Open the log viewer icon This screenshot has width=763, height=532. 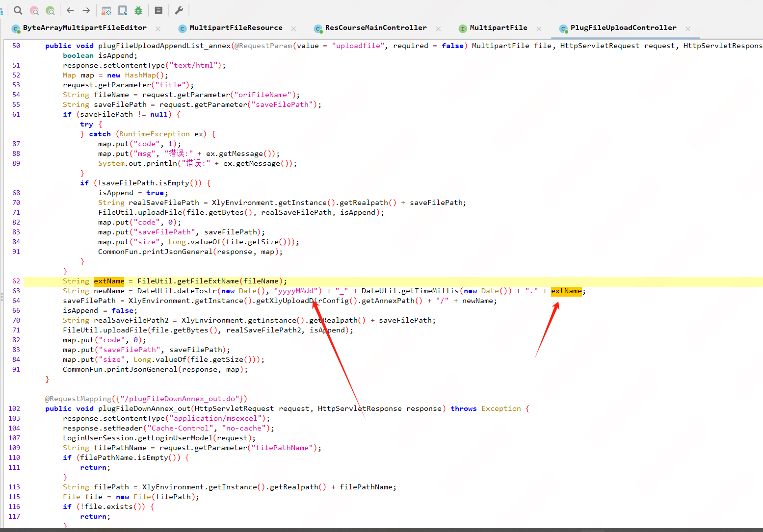point(158,10)
